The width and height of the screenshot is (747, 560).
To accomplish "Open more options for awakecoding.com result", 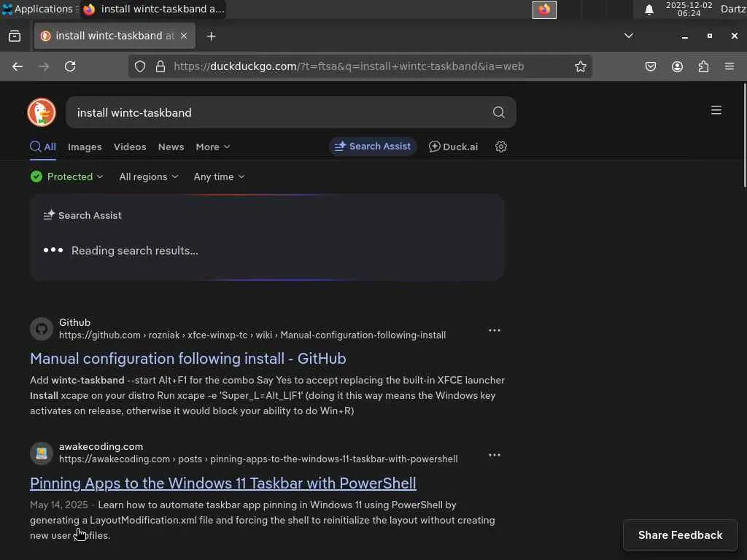I will (x=494, y=455).
